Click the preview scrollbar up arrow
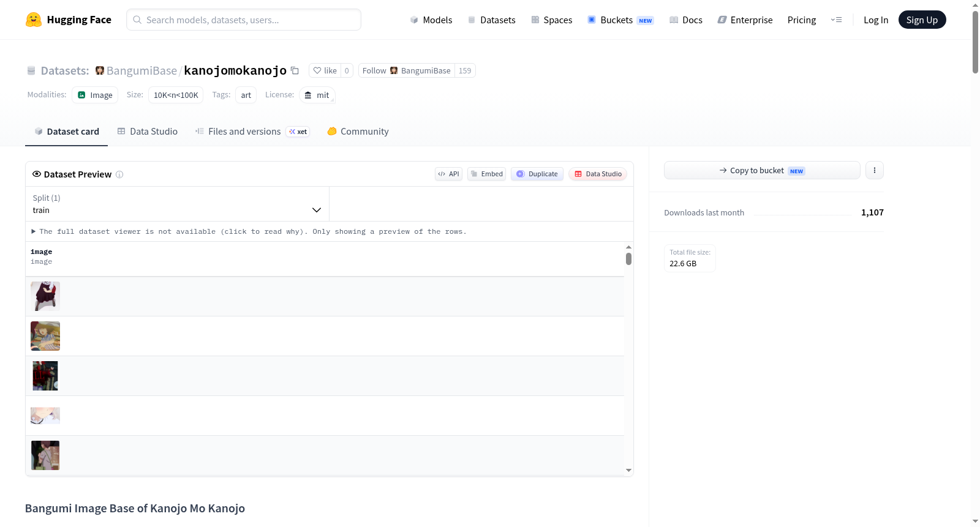 628,247
